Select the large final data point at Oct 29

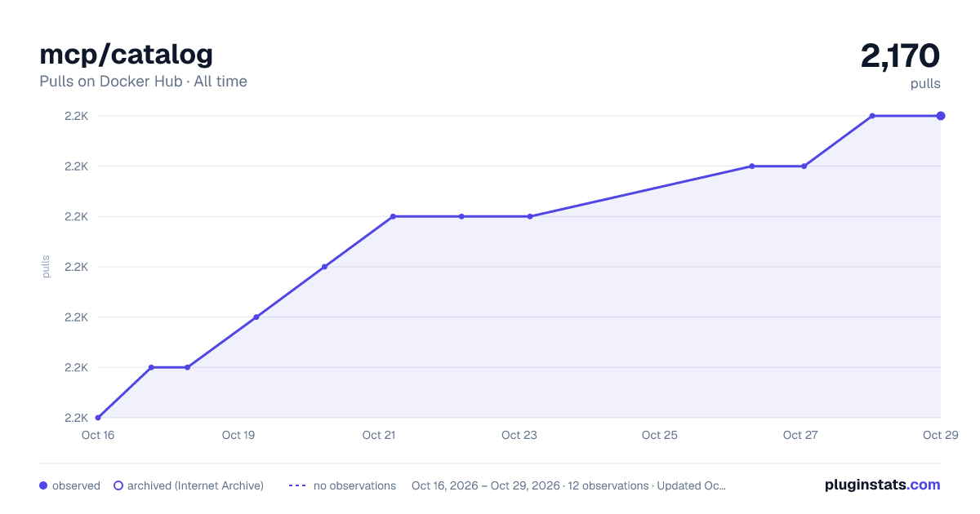[x=941, y=116]
